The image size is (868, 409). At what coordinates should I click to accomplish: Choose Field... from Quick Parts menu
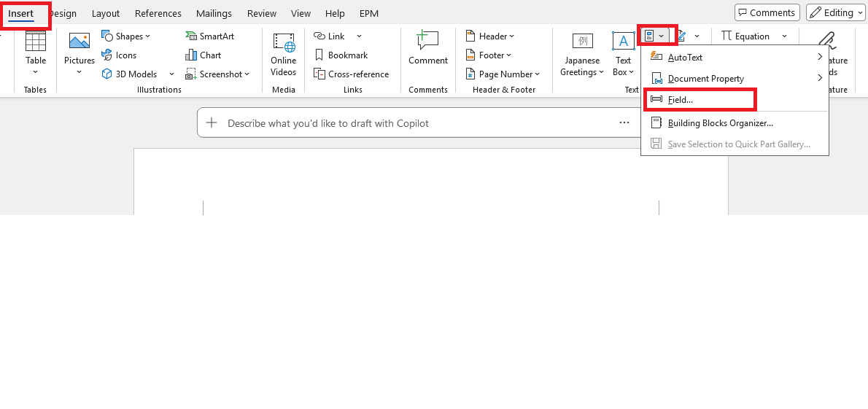[x=700, y=100]
